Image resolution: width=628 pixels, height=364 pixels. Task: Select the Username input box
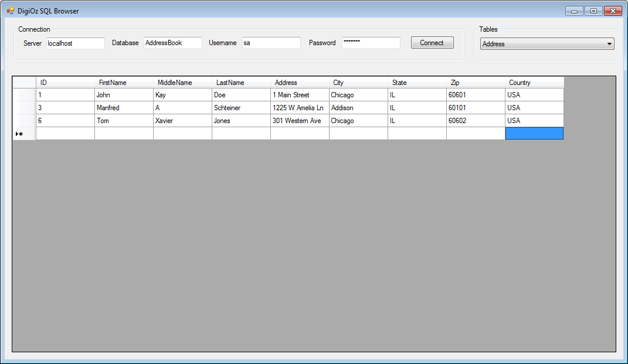click(271, 43)
